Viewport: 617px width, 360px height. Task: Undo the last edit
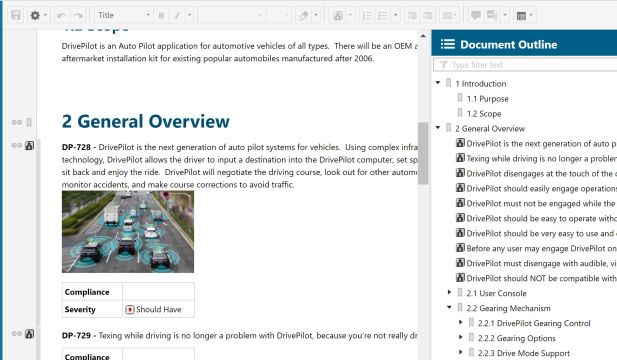click(x=61, y=15)
